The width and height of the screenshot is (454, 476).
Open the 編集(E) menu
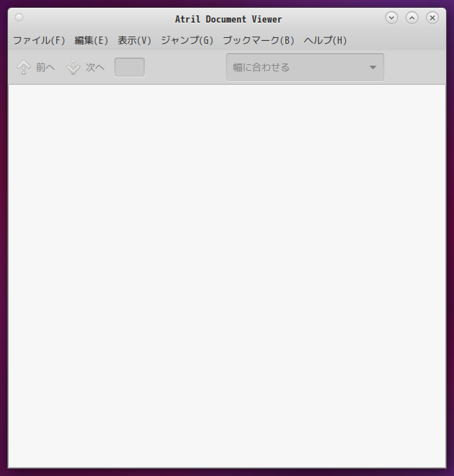coord(91,40)
